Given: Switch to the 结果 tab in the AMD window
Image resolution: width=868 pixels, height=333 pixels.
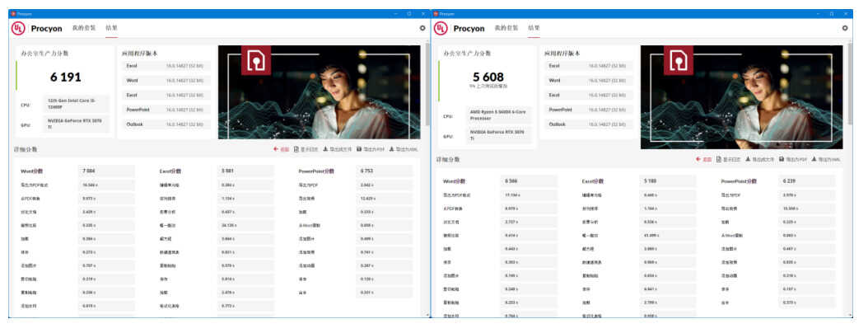Looking at the screenshot, I should (x=534, y=28).
